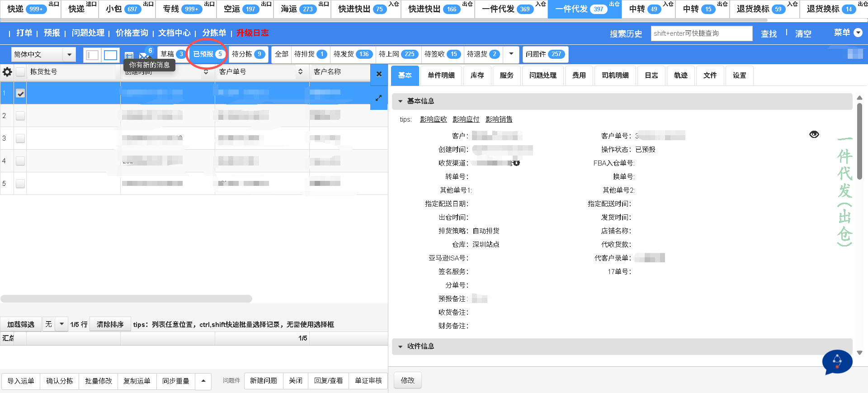Expand the status filter overflow arrow after 待退货

511,54
